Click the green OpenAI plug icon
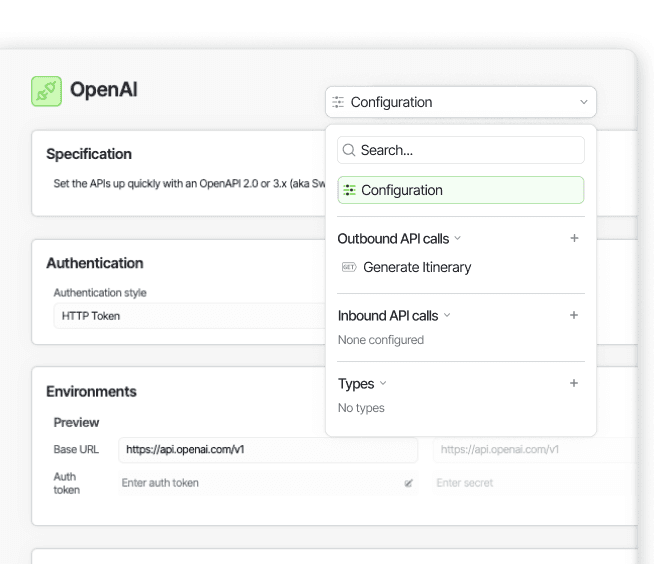This screenshot has width=654, height=564. pyautogui.click(x=46, y=91)
